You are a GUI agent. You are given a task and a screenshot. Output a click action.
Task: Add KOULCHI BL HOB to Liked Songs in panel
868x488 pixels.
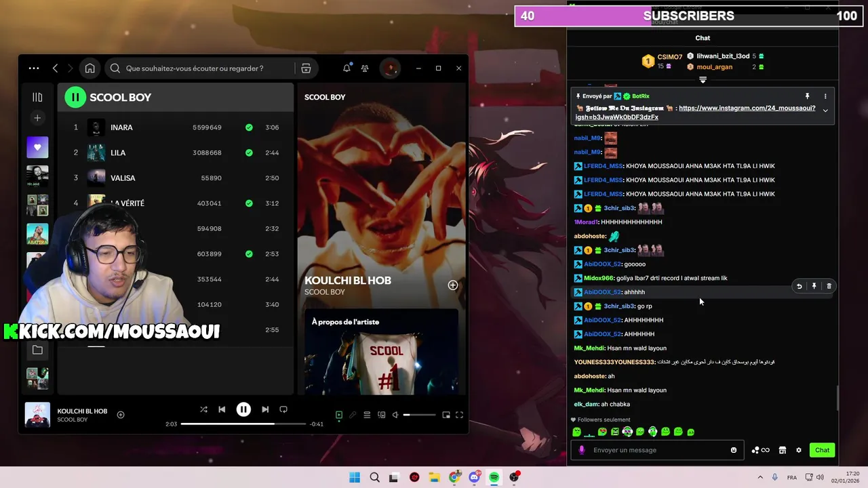[x=452, y=285]
